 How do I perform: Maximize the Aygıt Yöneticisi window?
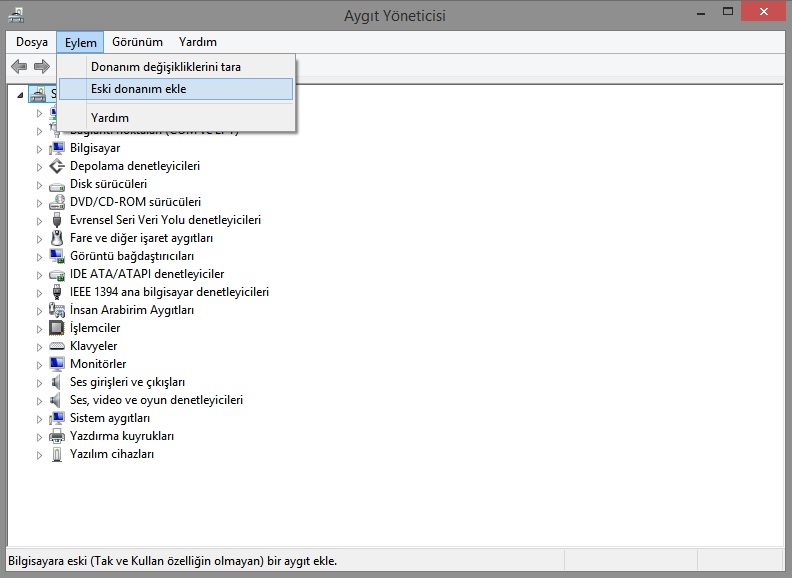click(727, 12)
